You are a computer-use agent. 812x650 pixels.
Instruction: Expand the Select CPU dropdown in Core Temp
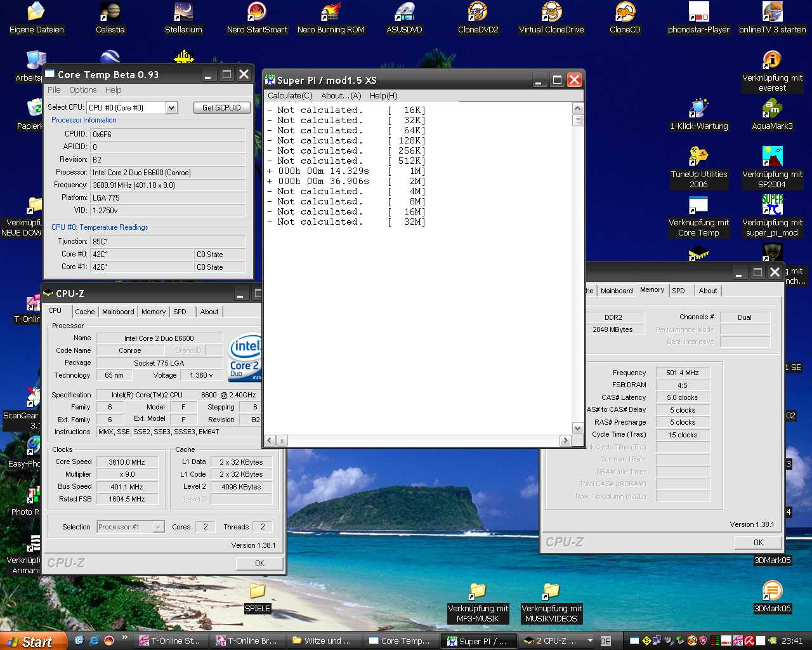click(171, 108)
